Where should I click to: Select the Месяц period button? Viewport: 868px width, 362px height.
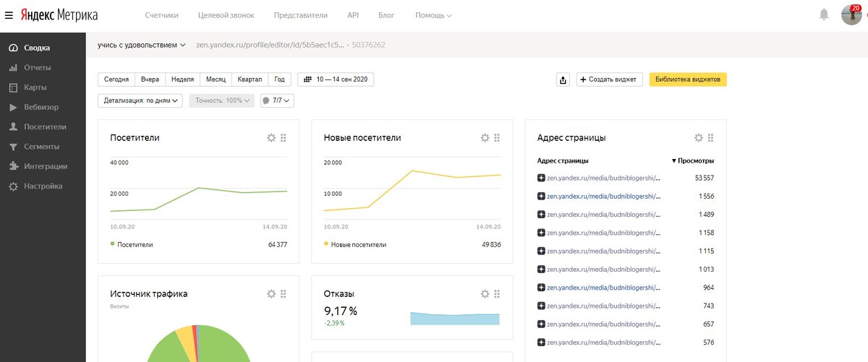click(216, 79)
